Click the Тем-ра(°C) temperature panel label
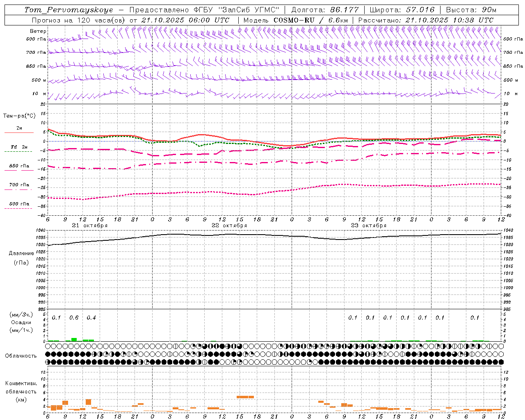The width and height of the screenshot is (525, 420). coord(19,116)
